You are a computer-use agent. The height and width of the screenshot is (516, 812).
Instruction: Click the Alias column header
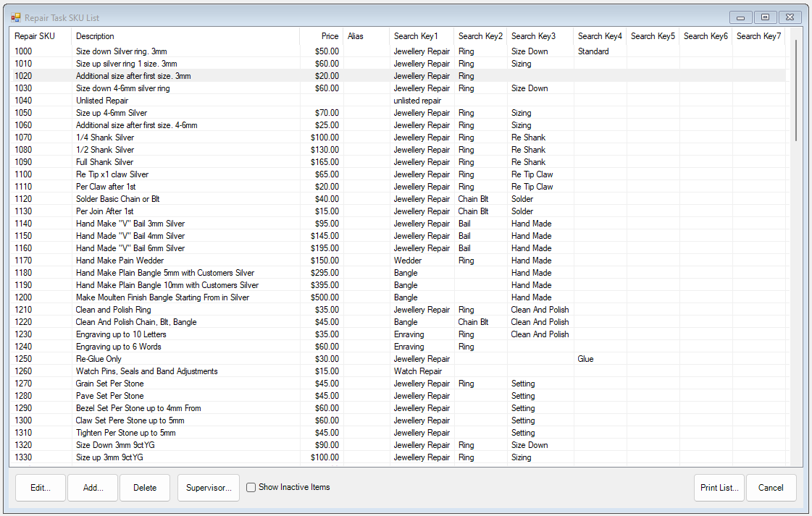pyautogui.click(x=355, y=35)
